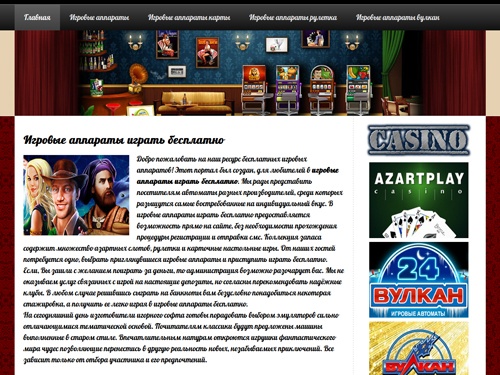The height and width of the screenshot is (375, 500).
Task: Click bold text игровые аппараты играть бесплатно
Action: coord(238,176)
